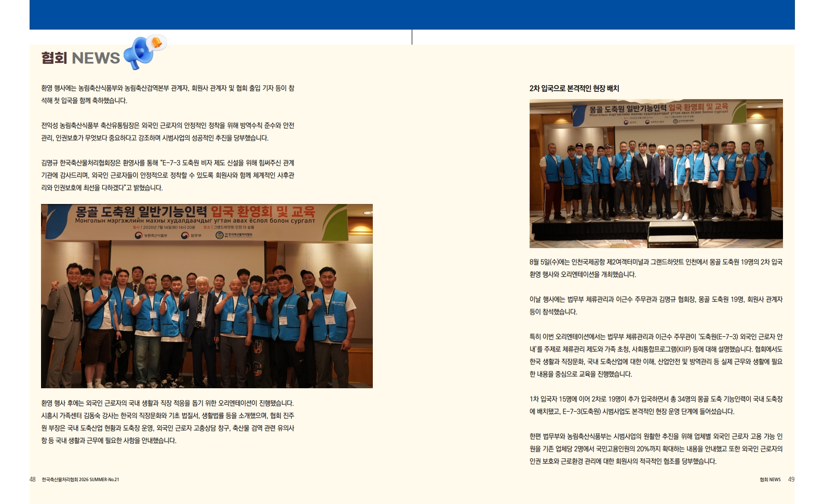The width and height of the screenshot is (824, 504).
Task: Click the paragraph starting with 김명규 한국축산물처리협회장은
Action: pos(168,175)
